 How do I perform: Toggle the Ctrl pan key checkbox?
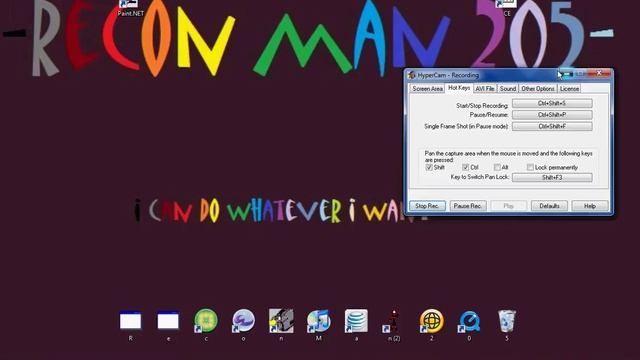click(465, 167)
